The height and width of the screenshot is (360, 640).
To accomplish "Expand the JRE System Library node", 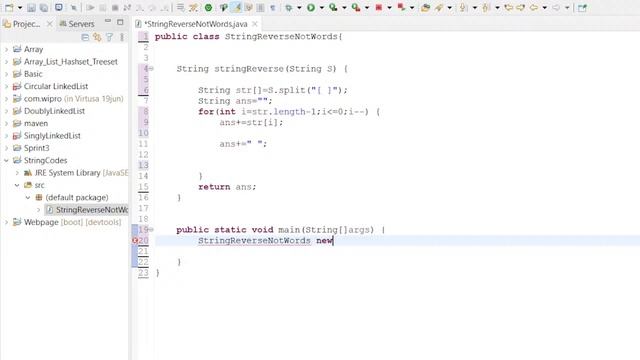I will tap(17, 173).
